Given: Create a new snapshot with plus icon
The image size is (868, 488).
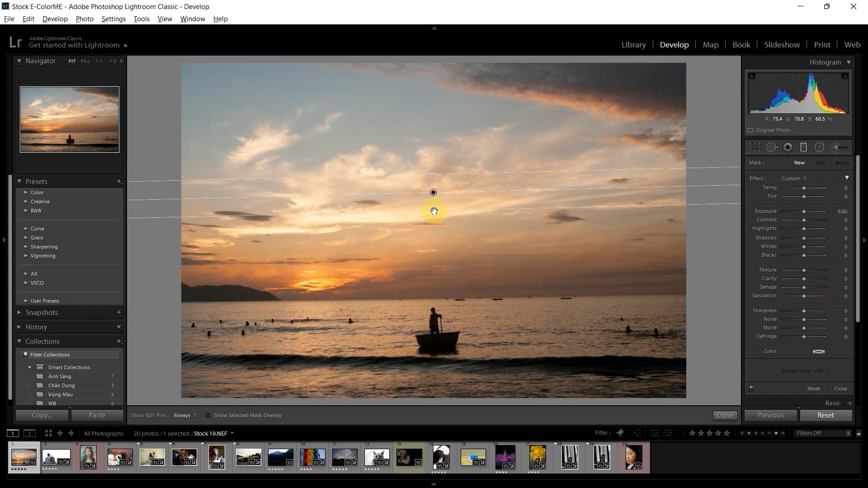Looking at the screenshot, I should coord(119,312).
